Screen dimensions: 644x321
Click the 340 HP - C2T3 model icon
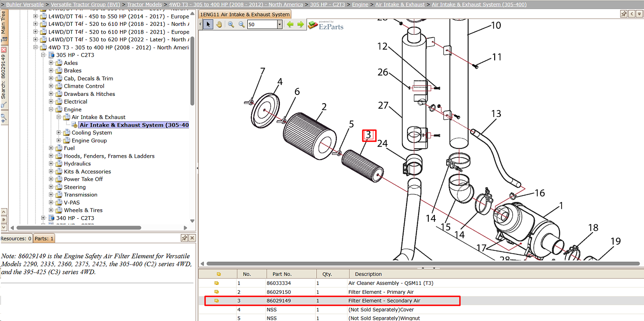pyautogui.click(x=52, y=218)
